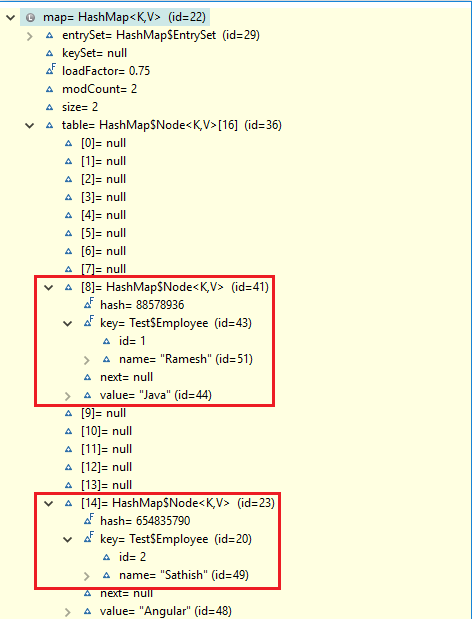Collapse the [14] HashMap$Node entry

click(x=49, y=504)
